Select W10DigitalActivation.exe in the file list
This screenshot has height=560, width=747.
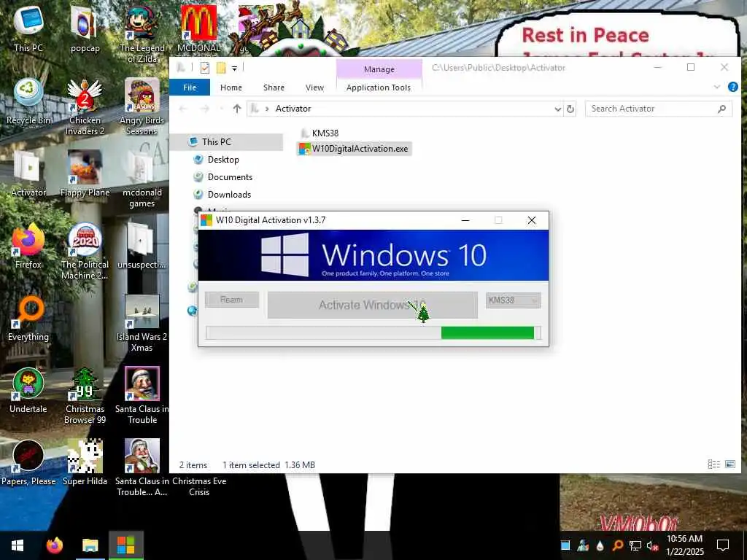pos(354,149)
